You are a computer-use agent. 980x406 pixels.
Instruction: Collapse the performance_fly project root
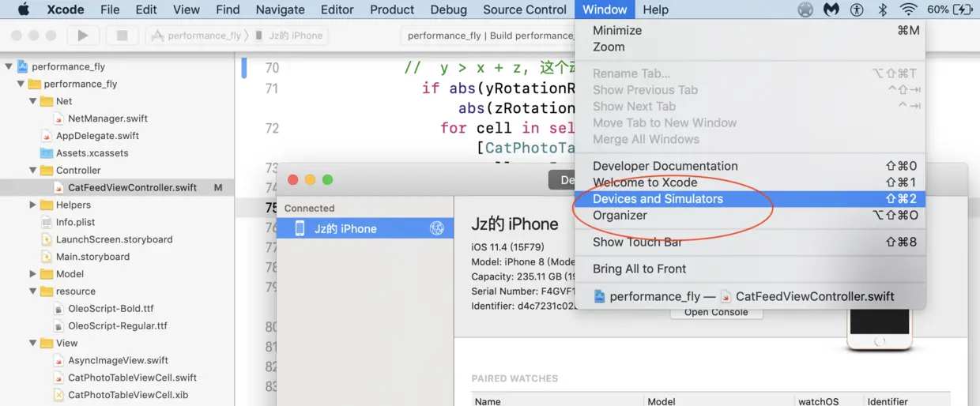tap(9, 66)
